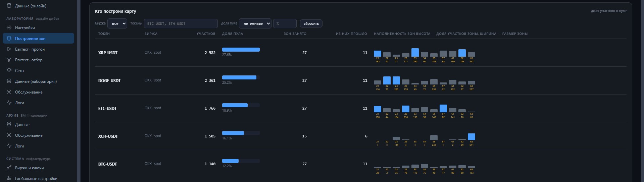Click the Построение зон layers icon
This screenshot has width=644, height=182.
pos(9,39)
